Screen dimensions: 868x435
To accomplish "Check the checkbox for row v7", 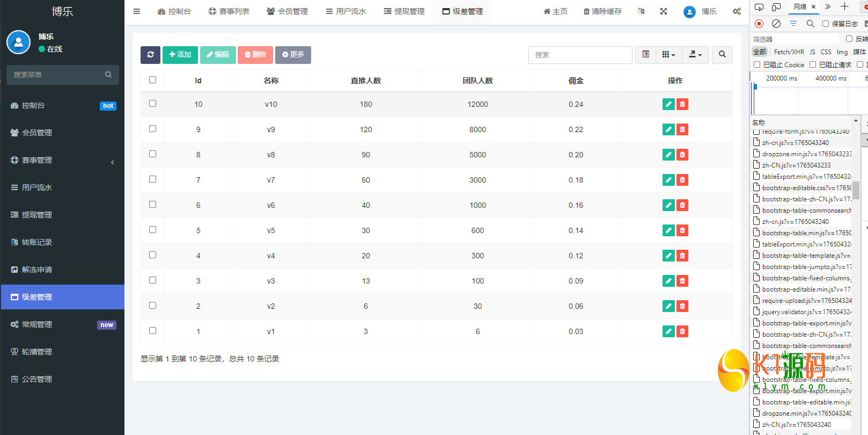I will tap(152, 179).
